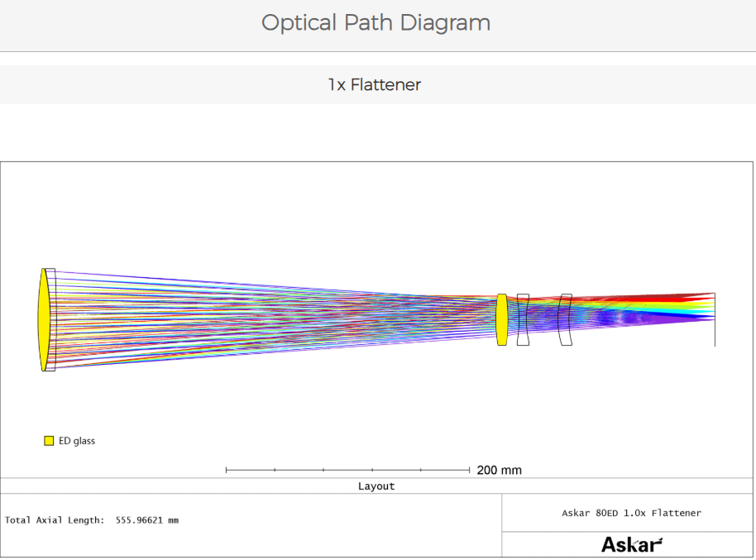Click the "Askar 80ED 1.0x Flattener" title cell
The height and width of the screenshot is (560, 756).
(x=631, y=513)
